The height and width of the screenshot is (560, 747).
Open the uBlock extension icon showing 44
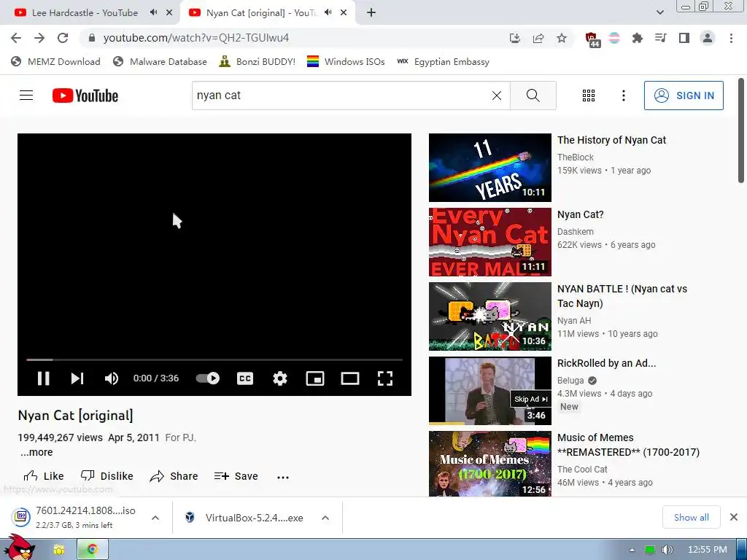[592, 39]
